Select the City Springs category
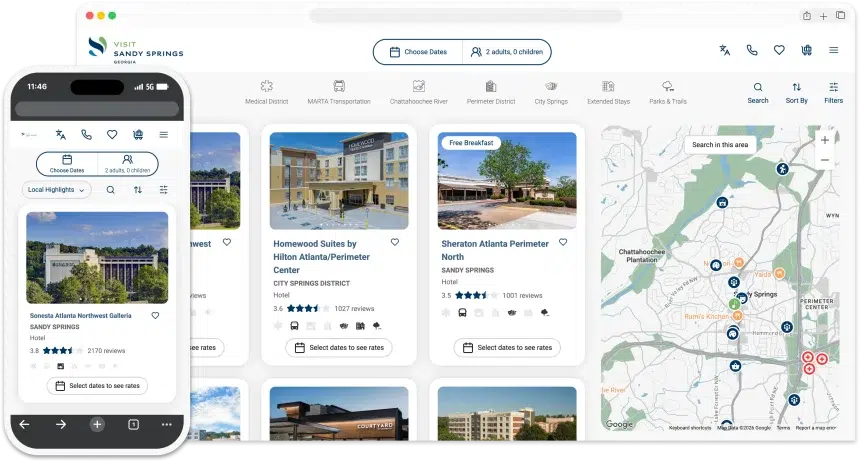 click(x=551, y=92)
